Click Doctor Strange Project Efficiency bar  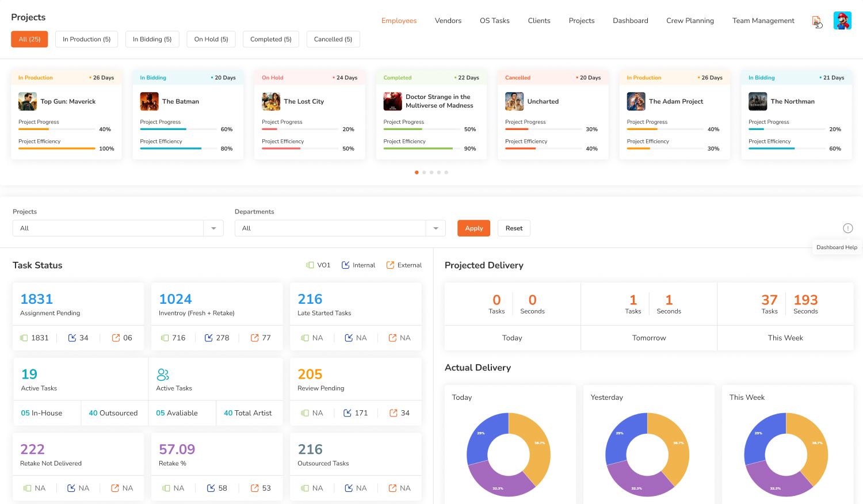pos(422,148)
